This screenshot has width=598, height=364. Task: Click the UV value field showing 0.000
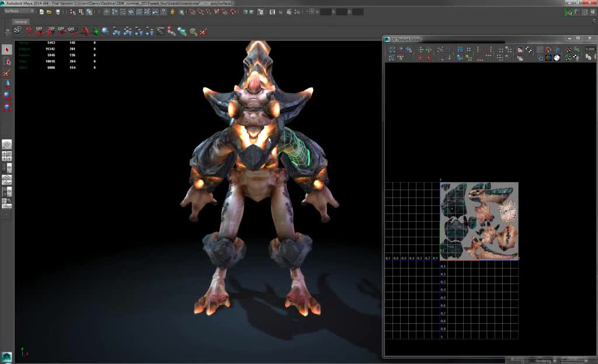pyautogui.click(x=590, y=50)
